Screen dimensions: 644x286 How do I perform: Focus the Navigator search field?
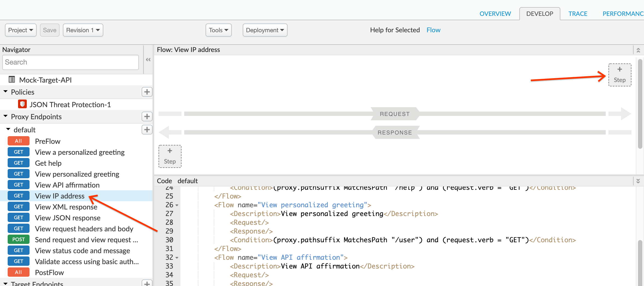(71, 62)
